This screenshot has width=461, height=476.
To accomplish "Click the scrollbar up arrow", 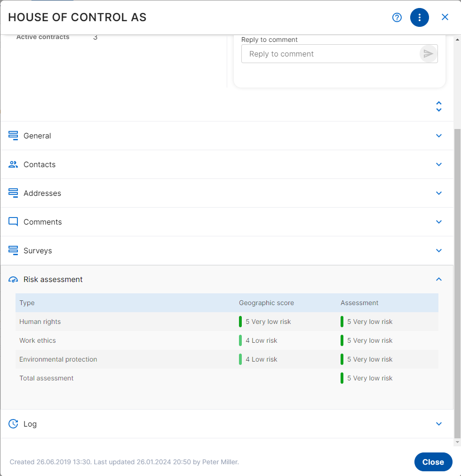I will coord(457,40).
